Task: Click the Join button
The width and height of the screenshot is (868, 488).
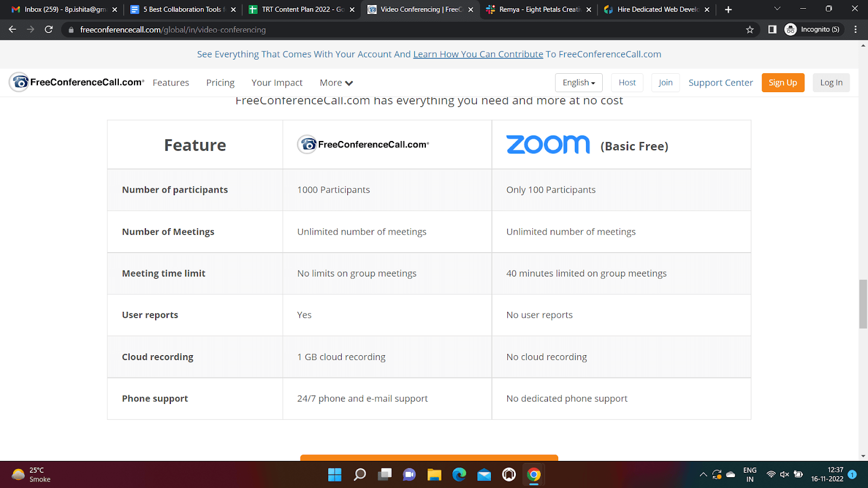Action: (x=666, y=82)
